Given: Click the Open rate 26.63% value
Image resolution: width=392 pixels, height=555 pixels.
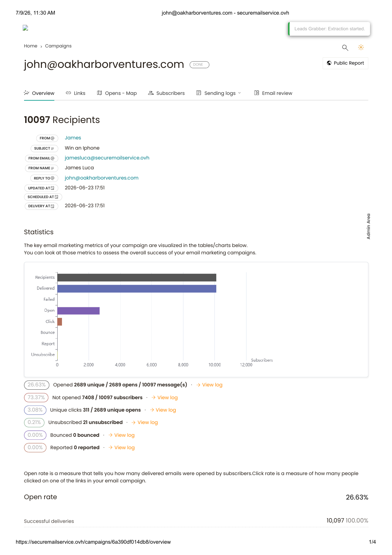Looking at the screenshot, I should [x=357, y=497].
